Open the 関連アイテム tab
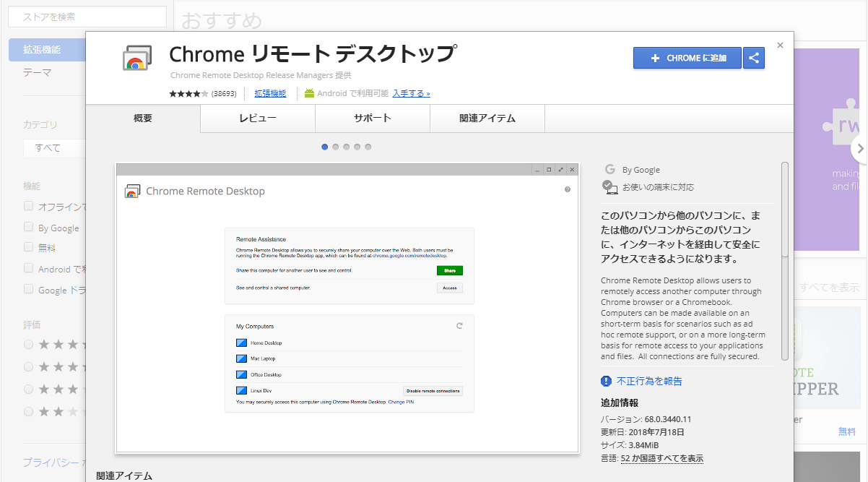 pos(487,119)
